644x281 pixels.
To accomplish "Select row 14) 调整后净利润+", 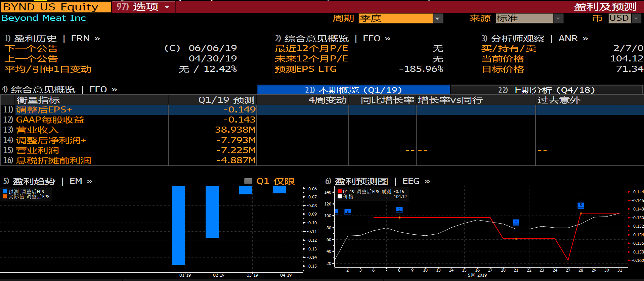I will [322, 140].
